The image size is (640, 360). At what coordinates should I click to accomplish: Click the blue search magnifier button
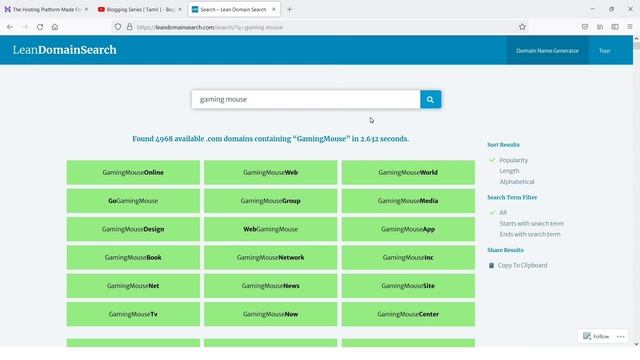coord(430,99)
